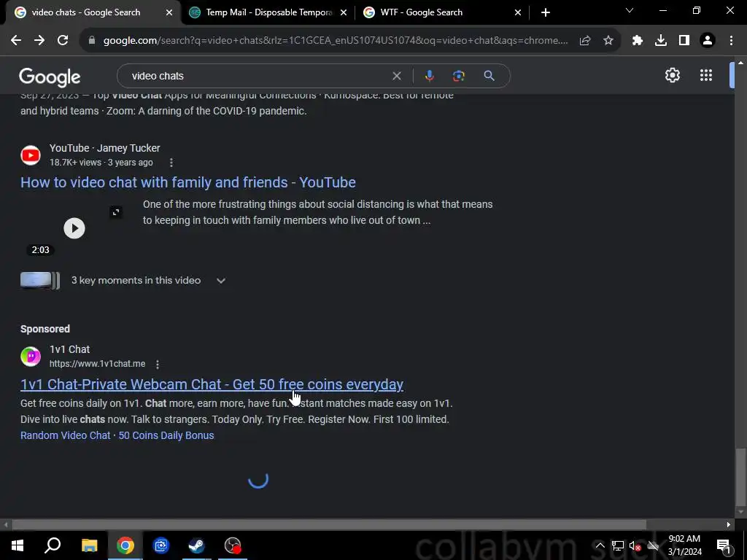Open Chrome downloads
Screen dimensions: 747x560
coord(661,41)
